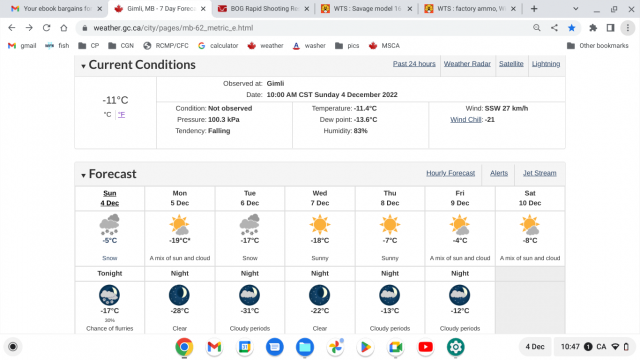Open the side panel icon
Image resolution: width=640 pixels, height=360 pixels.
[610, 28]
